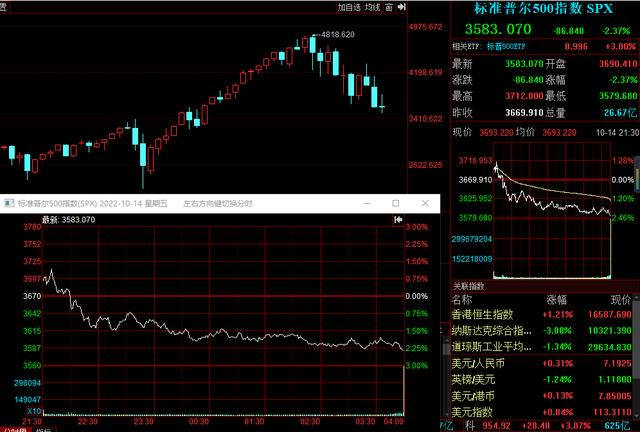The height and width of the screenshot is (432, 640).
Task: Click the intraday popup window's title icon
Action: click(9, 203)
